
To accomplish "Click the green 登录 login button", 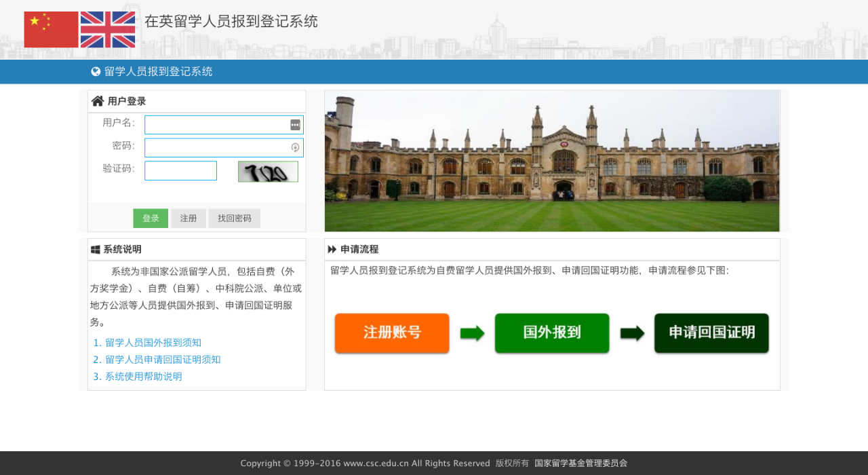I will pyautogui.click(x=151, y=218).
